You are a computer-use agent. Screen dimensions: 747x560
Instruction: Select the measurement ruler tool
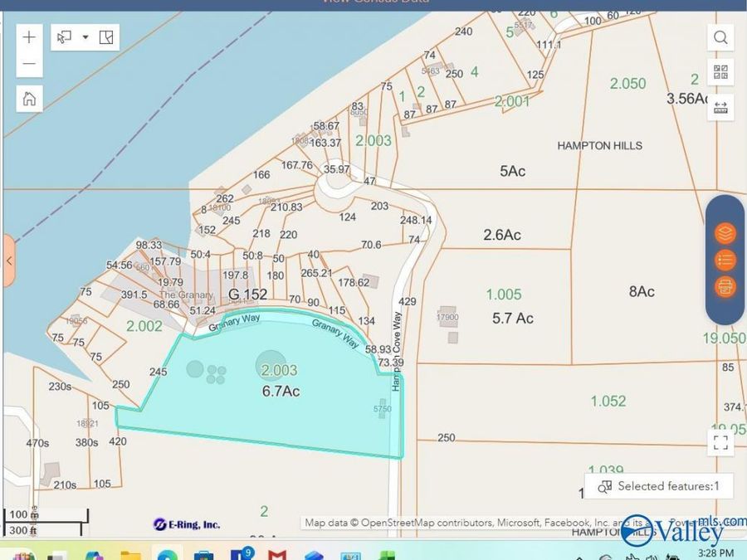pos(720,108)
